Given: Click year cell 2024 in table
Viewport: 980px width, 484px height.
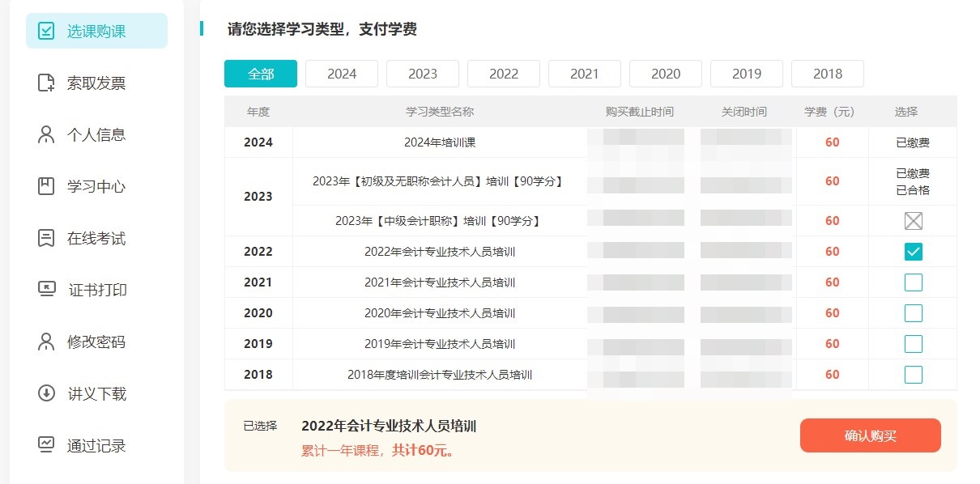Looking at the screenshot, I should click(258, 142).
